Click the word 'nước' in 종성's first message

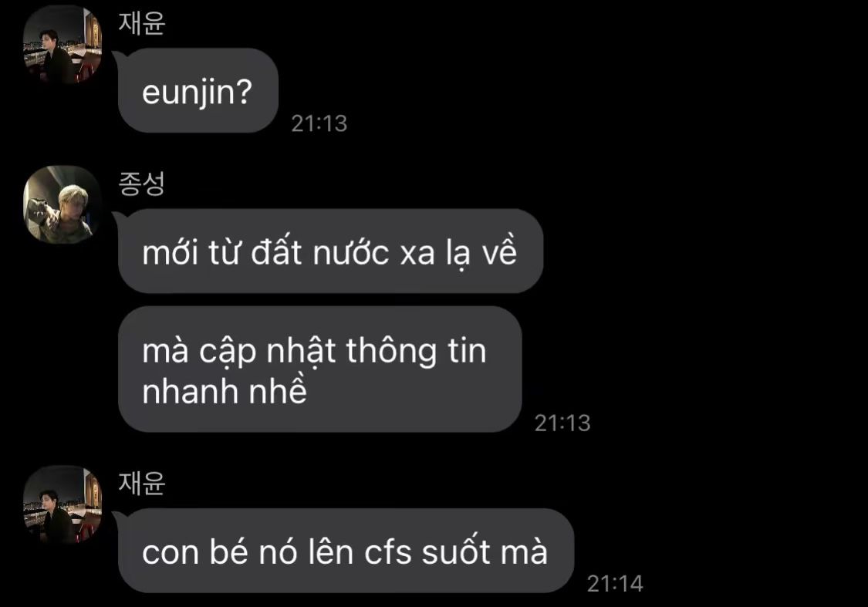click(x=351, y=253)
